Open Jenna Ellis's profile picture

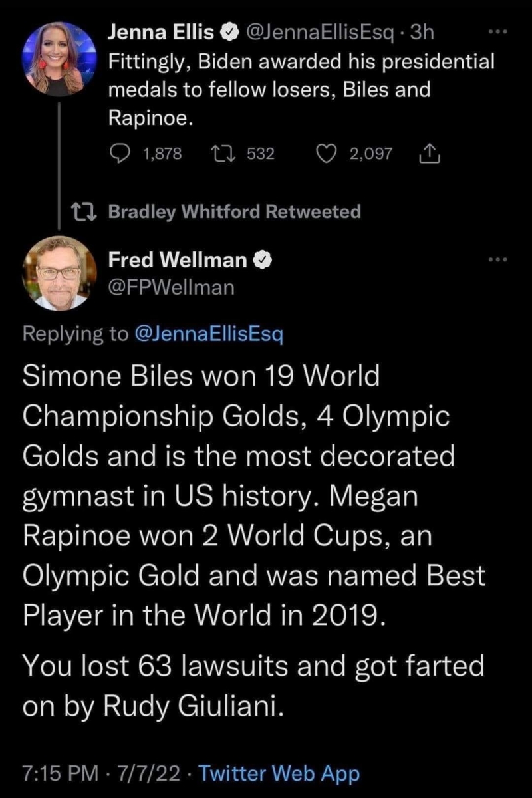point(60,60)
